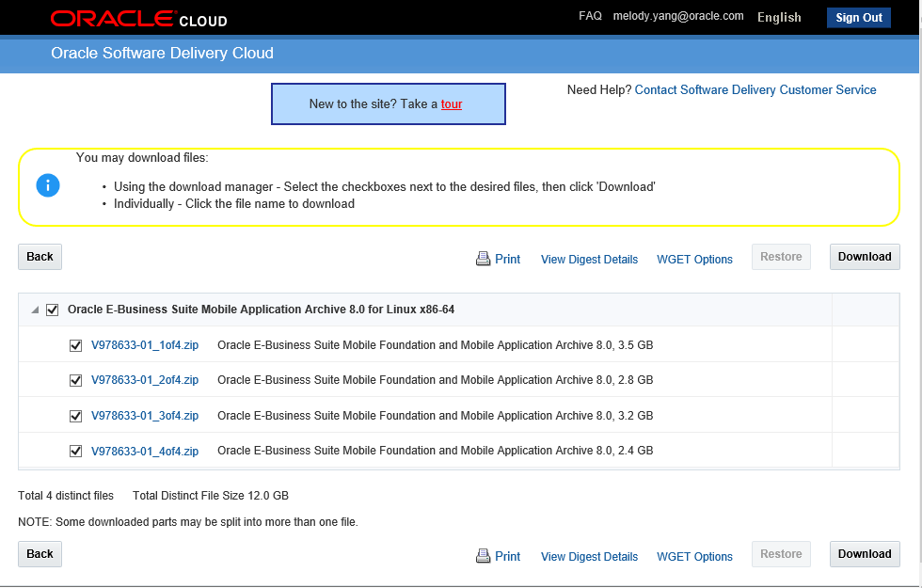Screen dimensions: 922x588
Task: Click the bottom printer icon
Action: click(x=483, y=556)
